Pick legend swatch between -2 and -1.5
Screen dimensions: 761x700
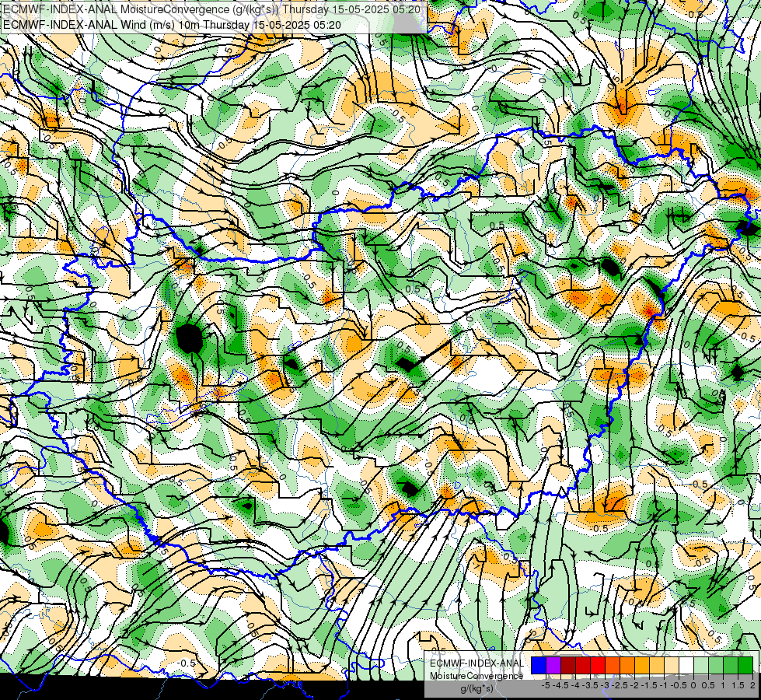click(x=642, y=666)
